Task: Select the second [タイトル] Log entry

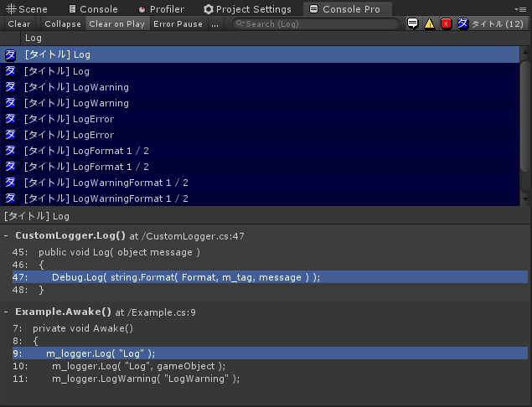Action: click(x=260, y=71)
